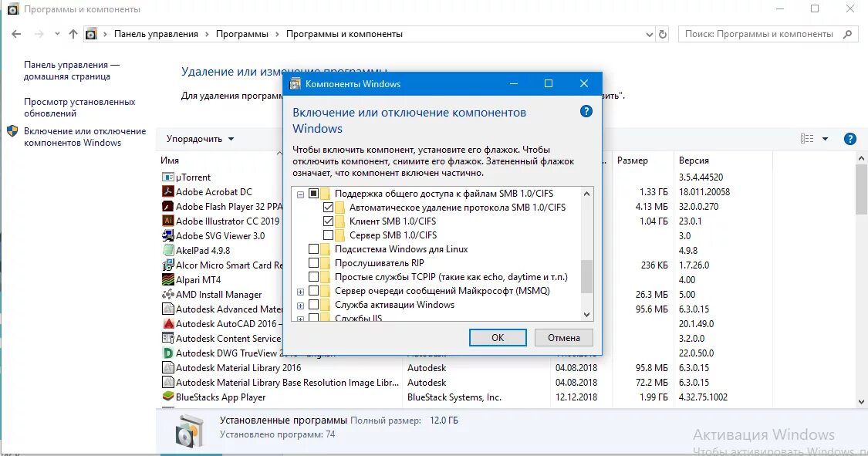The height and width of the screenshot is (456, 868).
Task: Enable Служба активации Windows checkbox
Action: click(x=314, y=305)
